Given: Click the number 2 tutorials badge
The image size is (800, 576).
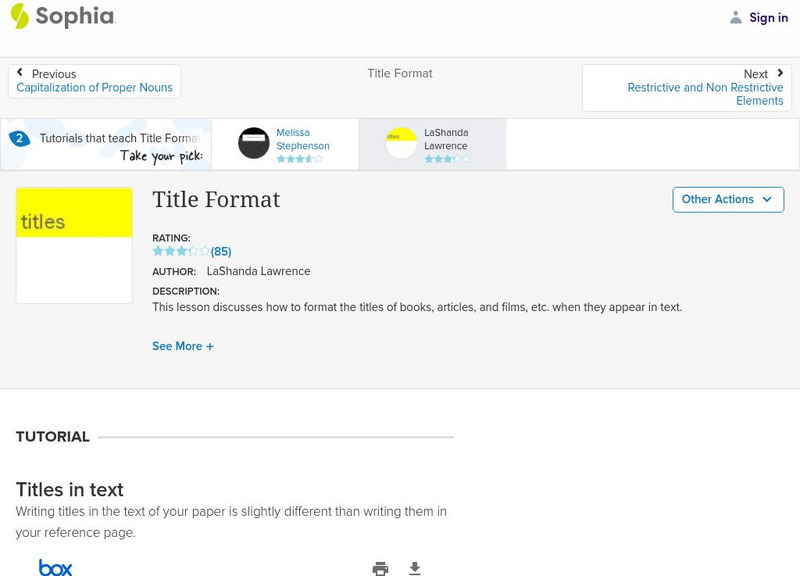Looking at the screenshot, I should [18, 139].
